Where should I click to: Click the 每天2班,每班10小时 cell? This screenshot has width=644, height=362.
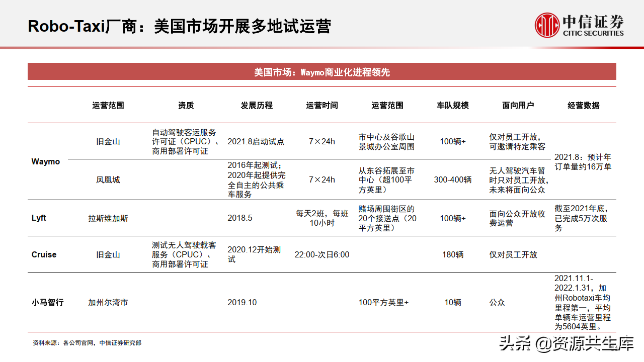pos(322,218)
